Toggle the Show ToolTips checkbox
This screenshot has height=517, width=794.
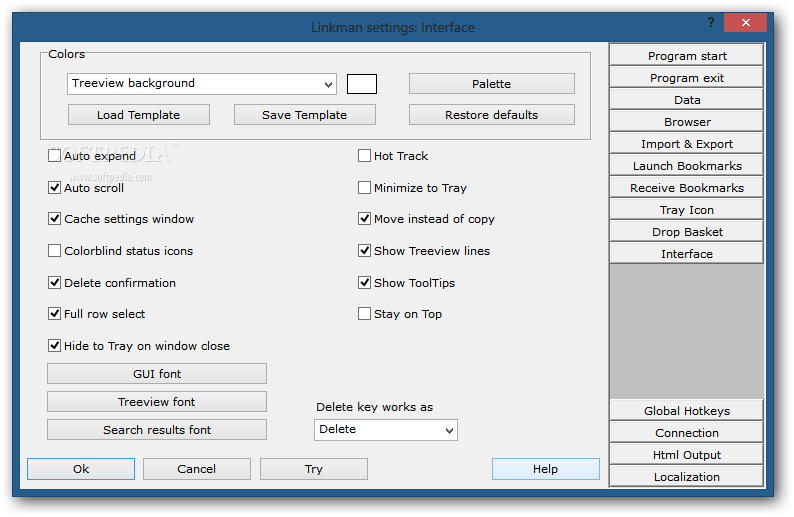click(x=364, y=283)
